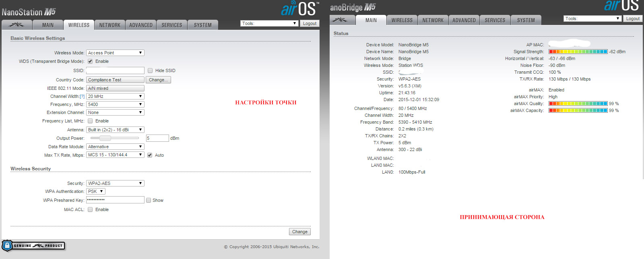Toggle WDS Transparent Bridge Mode Enable checkbox
Image resolution: width=644 pixels, height=259 pixels.
coord(90,62)
